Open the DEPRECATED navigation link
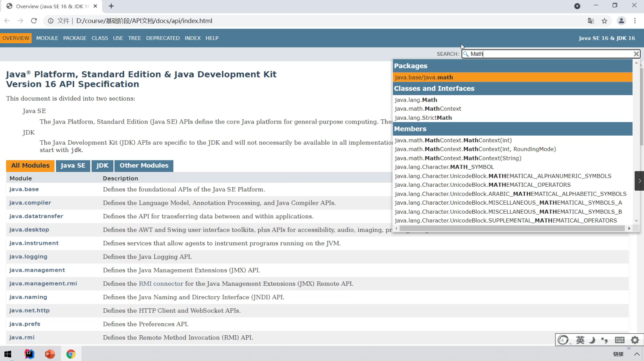This screenshot has height=361, width=644. [x=163, y=38]
